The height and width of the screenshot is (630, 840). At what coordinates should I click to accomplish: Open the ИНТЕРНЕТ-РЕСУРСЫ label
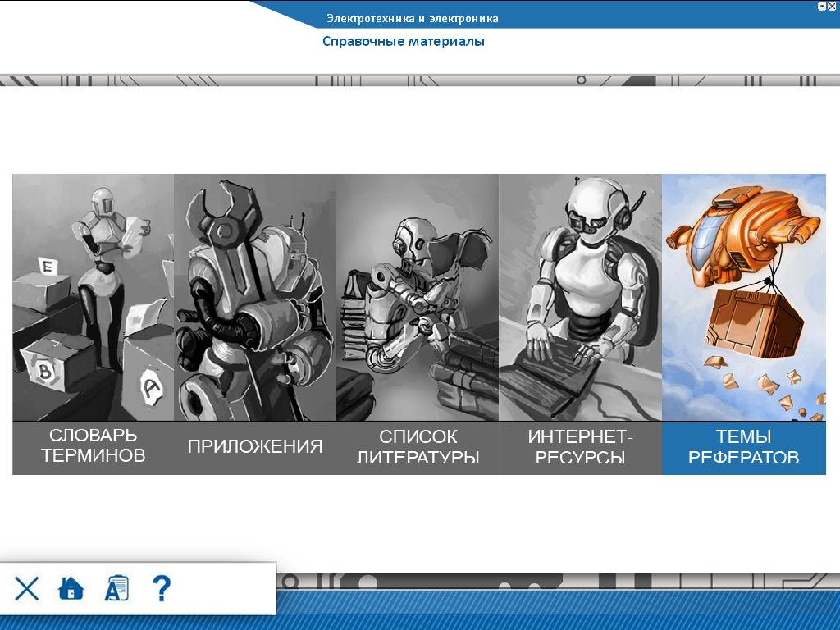[580, 447]
